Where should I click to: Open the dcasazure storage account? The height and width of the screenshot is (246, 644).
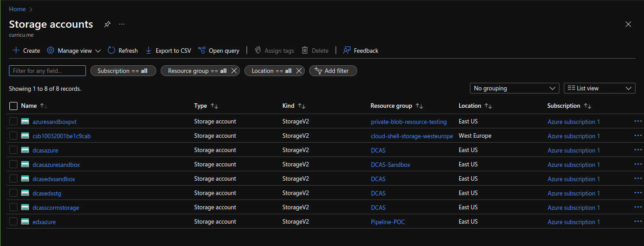[45, 150]
